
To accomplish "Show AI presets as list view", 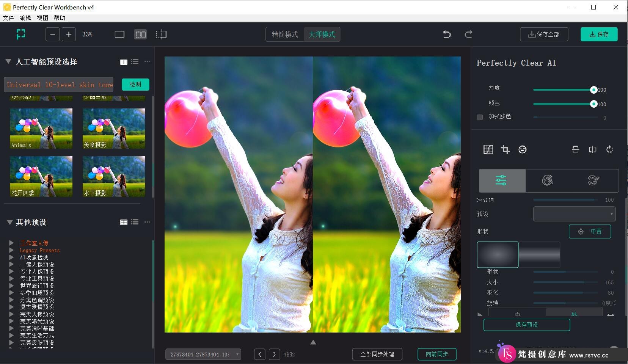I will click(x=135, y=62).
